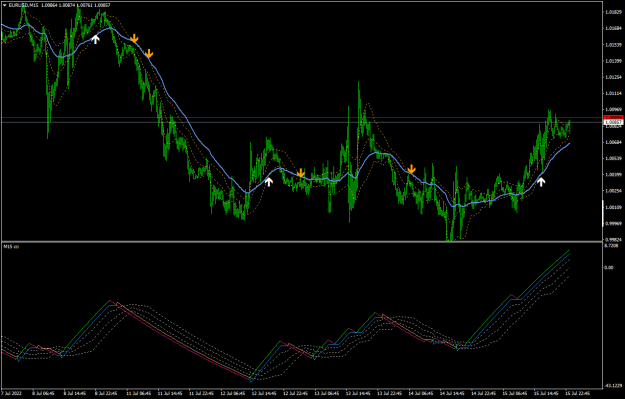
Task: Select the lower orange down arrow on 11 Jul
Action: (x=149, y=53)
